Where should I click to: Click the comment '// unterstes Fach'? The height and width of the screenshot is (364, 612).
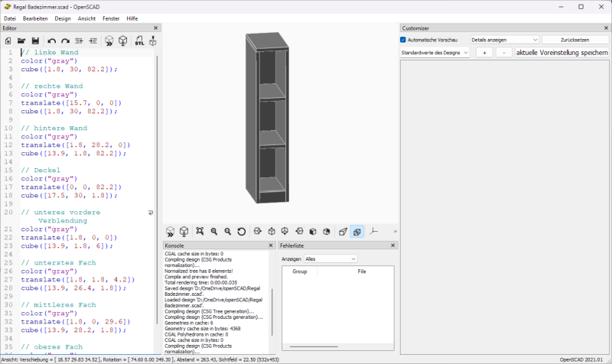click(58, 262)
